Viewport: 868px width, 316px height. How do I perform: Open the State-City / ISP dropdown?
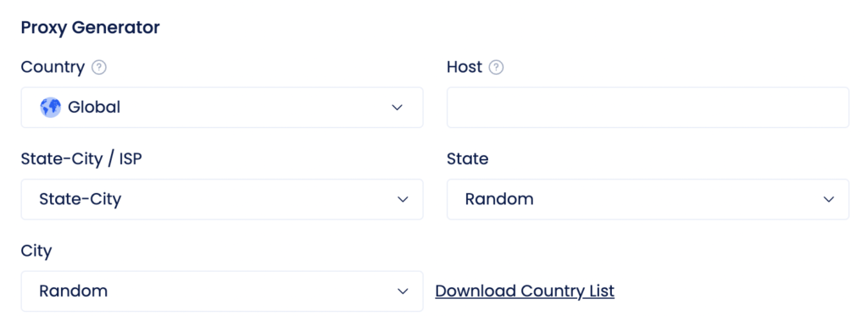[x=222, y=199]
